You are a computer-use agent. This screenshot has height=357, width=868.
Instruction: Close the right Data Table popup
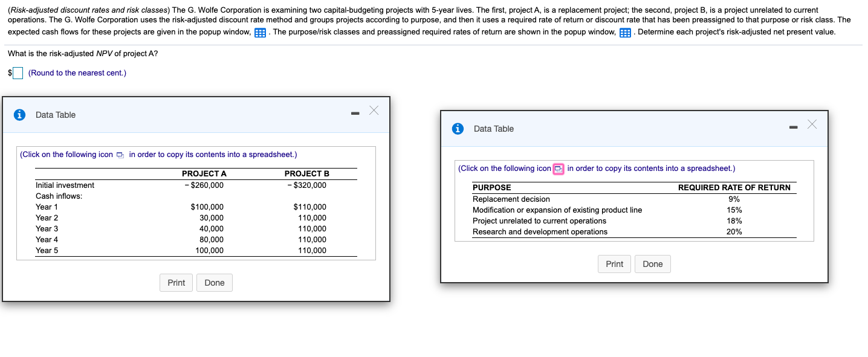(x=812, y=124)
